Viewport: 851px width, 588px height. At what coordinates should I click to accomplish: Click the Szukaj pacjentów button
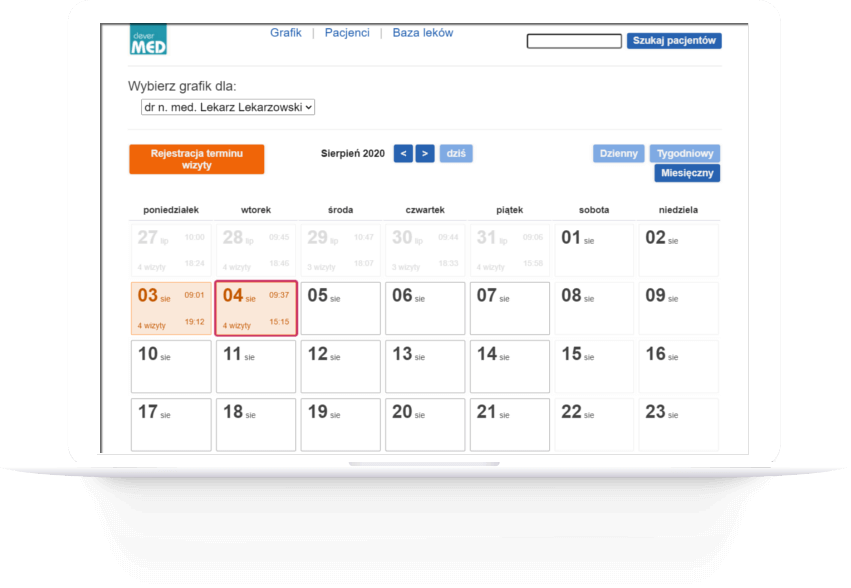tap(674, 41)
